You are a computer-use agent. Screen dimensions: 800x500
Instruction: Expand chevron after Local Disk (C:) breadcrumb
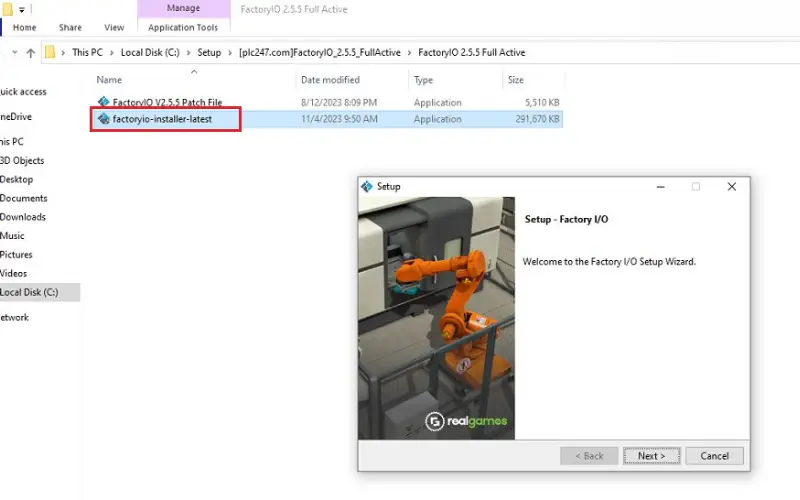188,53
